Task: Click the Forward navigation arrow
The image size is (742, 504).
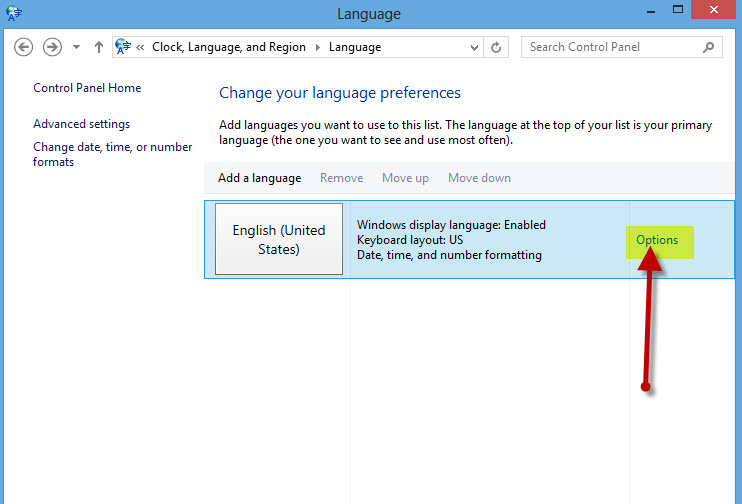Action: (x=52, y=47)
